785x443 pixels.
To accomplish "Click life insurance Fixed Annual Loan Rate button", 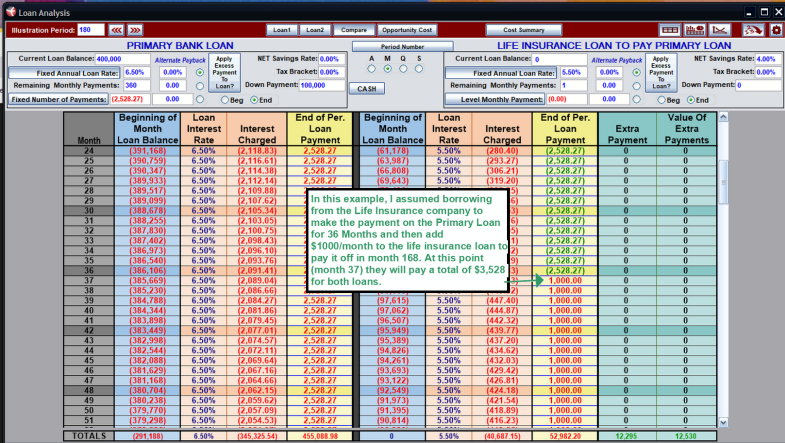I will pos(501,73).
